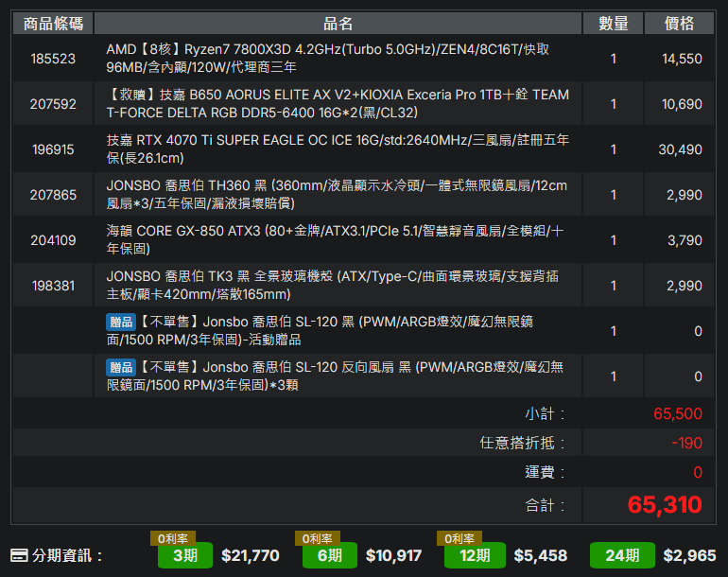728x577 pixels.
Task: Click the 合計 label
Action: click(x=545, y=505)
